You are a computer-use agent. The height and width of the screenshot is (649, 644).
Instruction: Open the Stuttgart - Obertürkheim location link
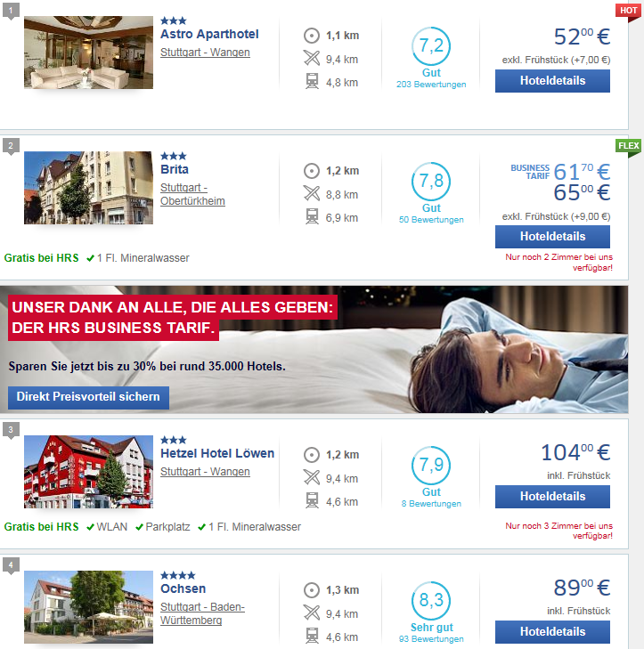click(x=192, y=194)
